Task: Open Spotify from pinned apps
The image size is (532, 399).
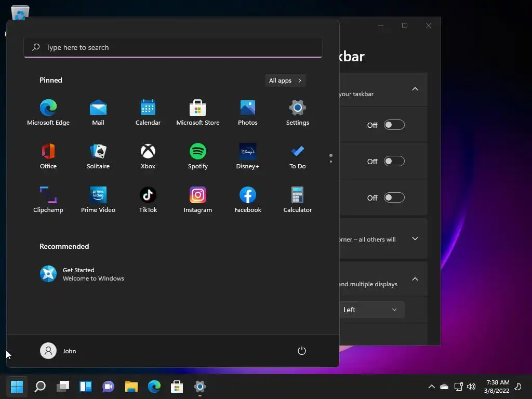Action: [198, 156]
